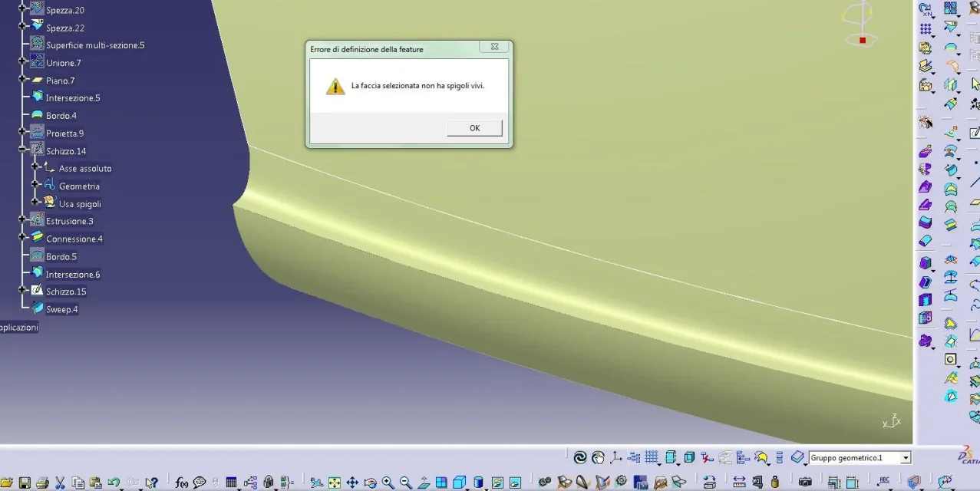Click the Save floppy disk icon
The width and height of the screenshot is (980, 491).
coord(25,483)
